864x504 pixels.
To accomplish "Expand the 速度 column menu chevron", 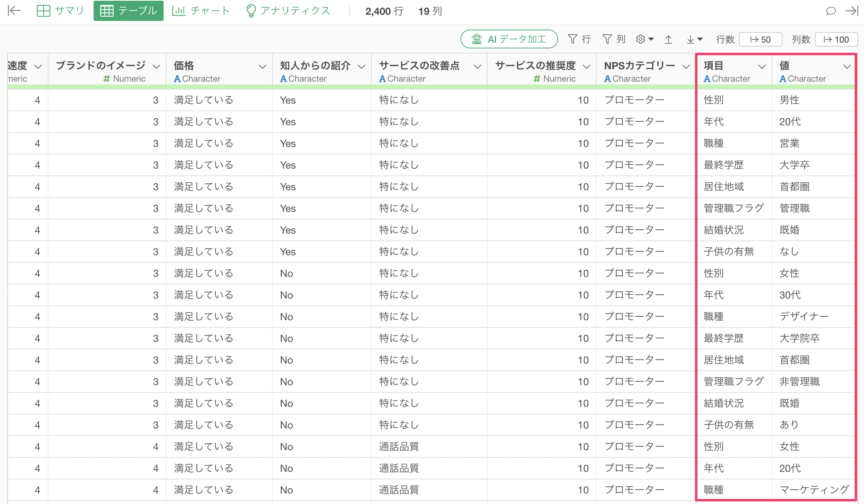I will coord(38,66).
